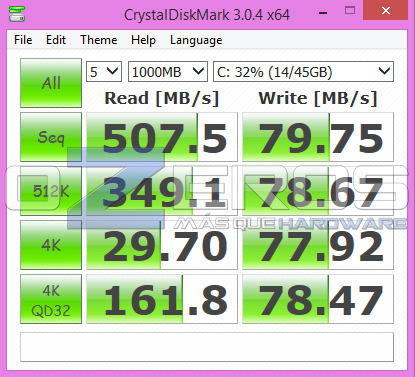Start the 4K benchmark test
The width and height of the screenshot is (415, 377).
(x=51, y=245)
